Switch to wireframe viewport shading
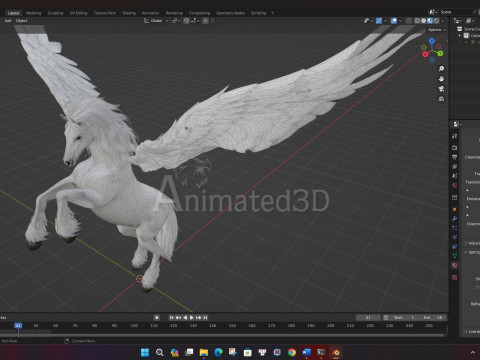The height and width of the screenshot is (360, 480). (x=417, y=21)
